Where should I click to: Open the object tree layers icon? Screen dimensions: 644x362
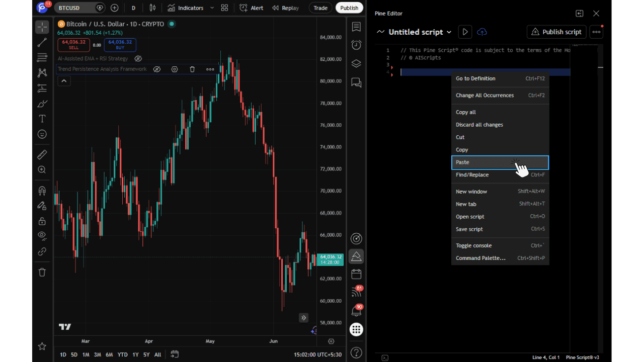(356, 63)
